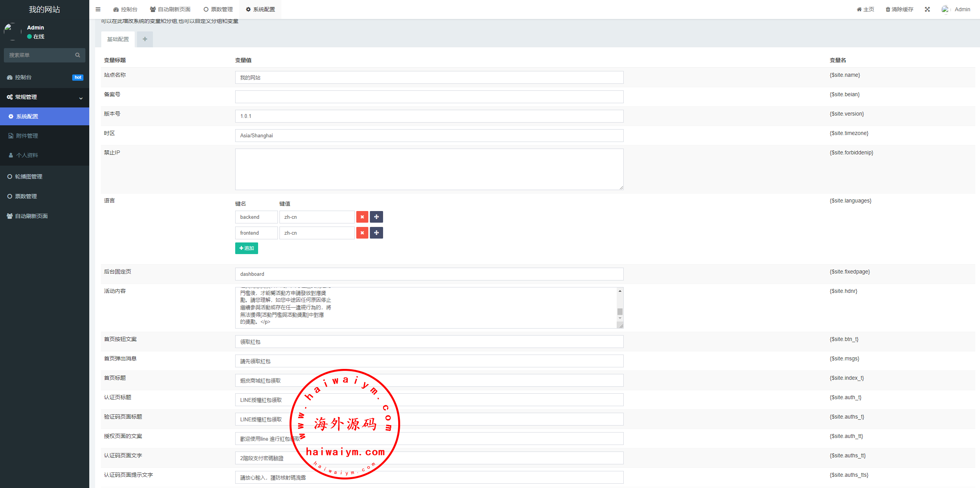Delete the backend language row

tap(362, 217)
